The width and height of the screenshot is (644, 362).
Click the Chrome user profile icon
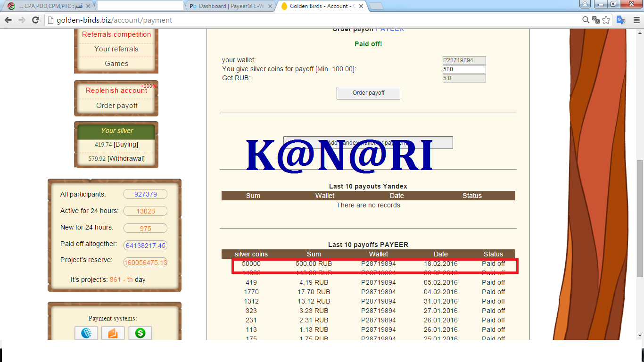585,4
